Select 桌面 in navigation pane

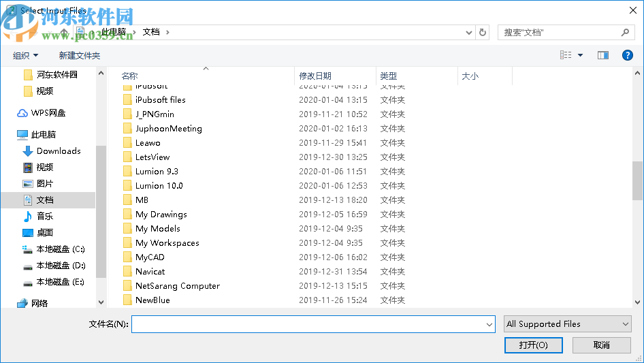click(x=38, y=233)
